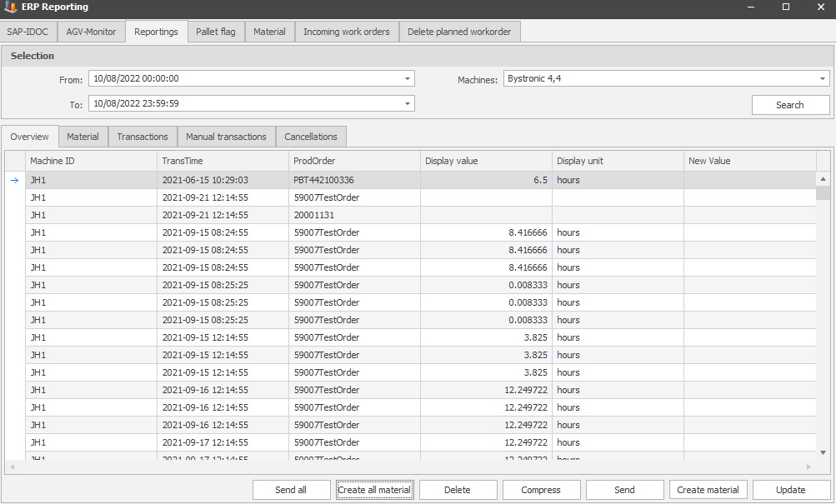
Task: Open the Delete planned workorder tab
Action: 459,32
